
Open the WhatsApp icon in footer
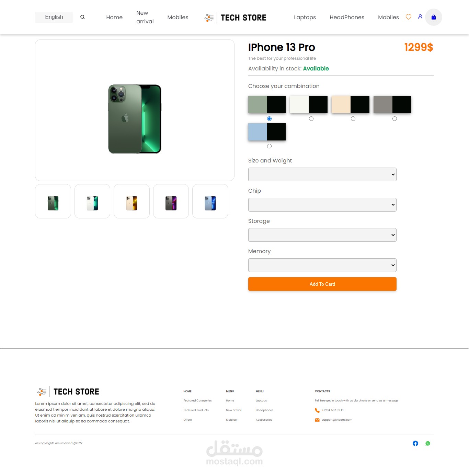[x=428, y=443]
